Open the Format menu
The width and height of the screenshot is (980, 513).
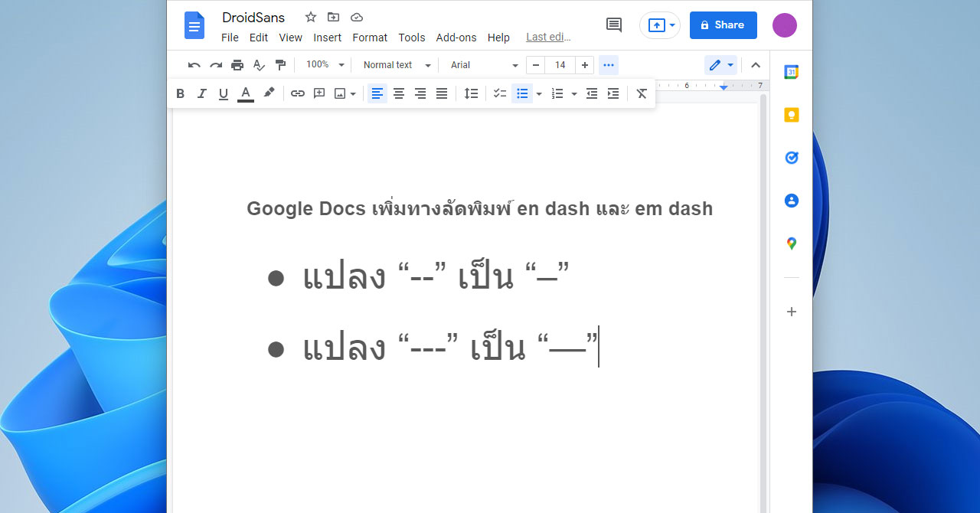tap(370, 38)
